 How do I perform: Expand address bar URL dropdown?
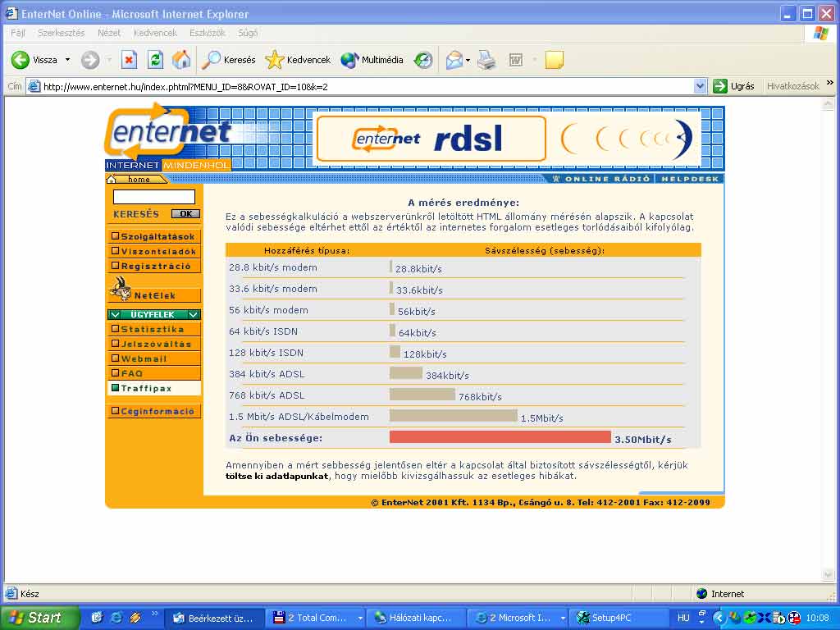tap(700, 85)
